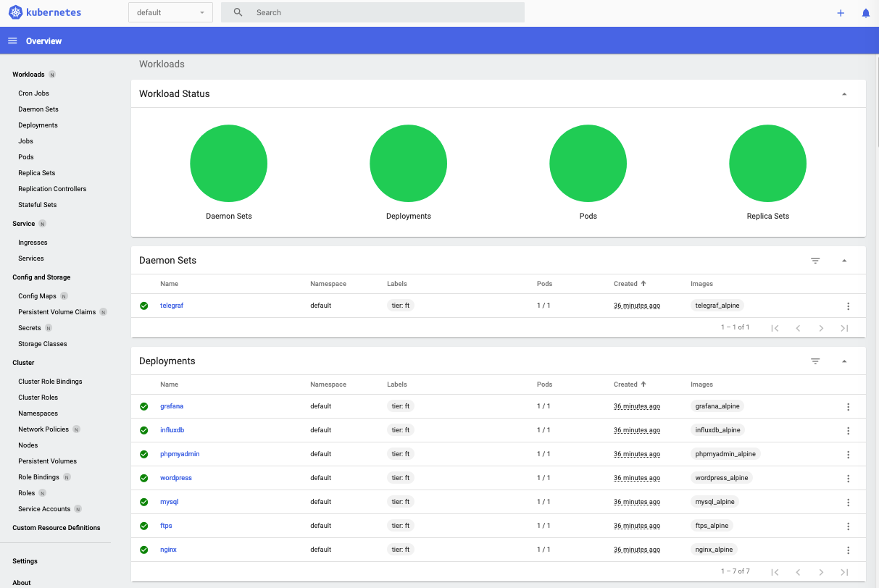Click the green status check beside nginx
This screenshot has height=588, width=879.
click(x=143, y=549)
